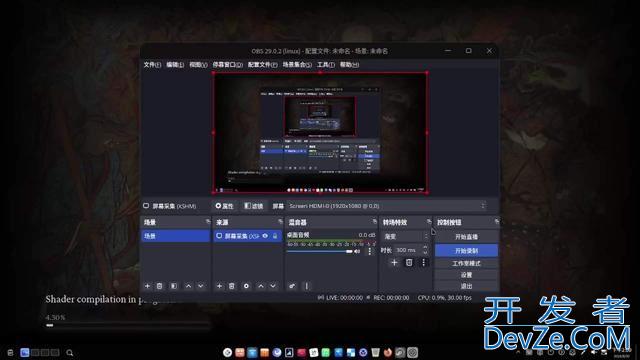Delete selected source with trash icon
The height and width of the screenshot is (360, 640).
232,286
